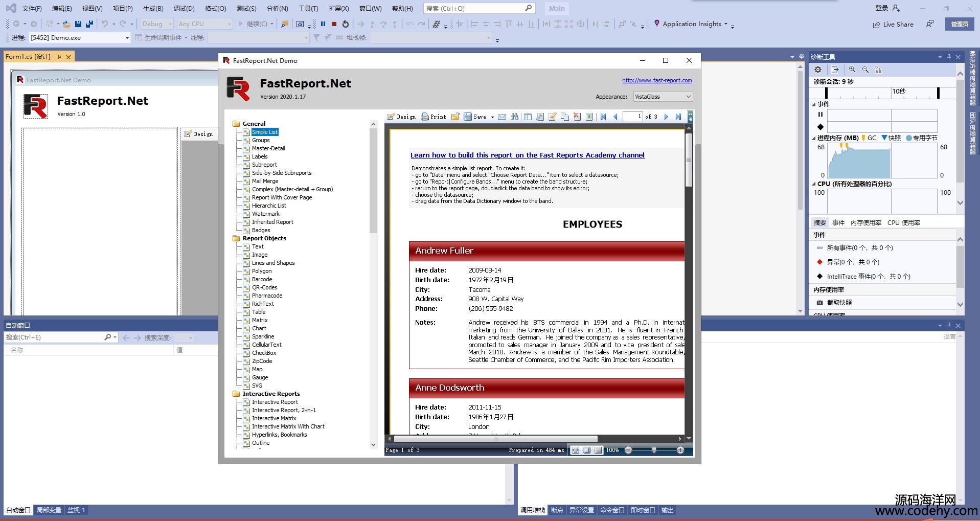
Task: Zoom out preview with minus button
Action: pos(628,450)
